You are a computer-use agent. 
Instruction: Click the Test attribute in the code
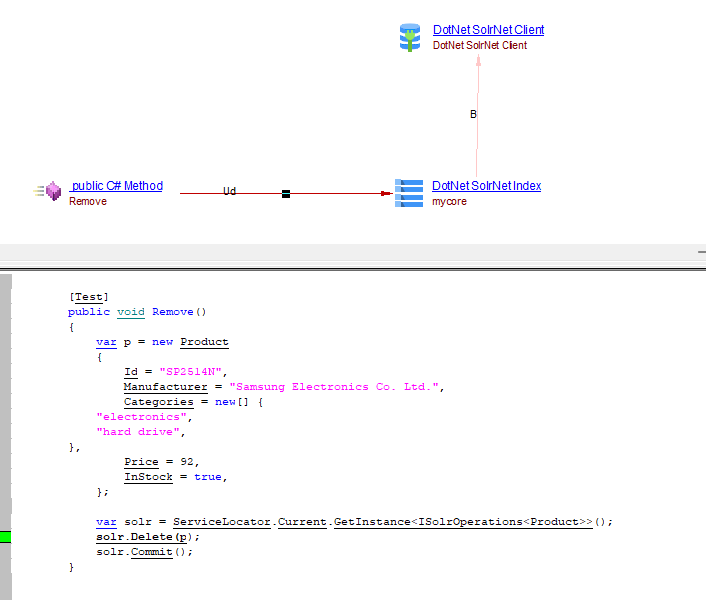click(89, 297)
